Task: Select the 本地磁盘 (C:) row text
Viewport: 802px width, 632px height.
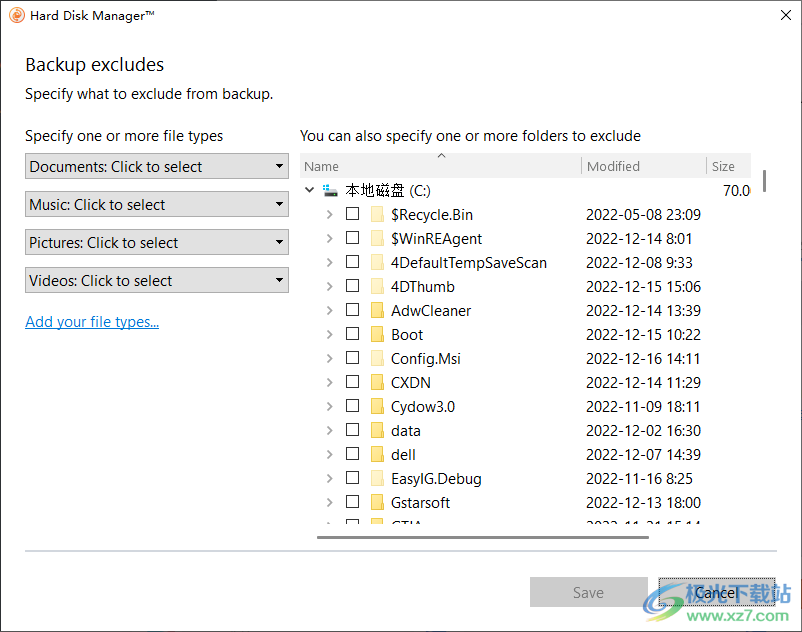Action: click(388, 191)
